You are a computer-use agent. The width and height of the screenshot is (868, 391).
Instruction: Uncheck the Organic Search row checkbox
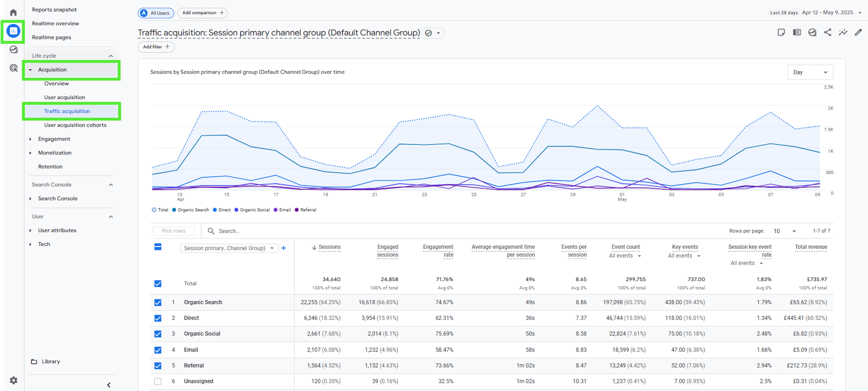158,302
